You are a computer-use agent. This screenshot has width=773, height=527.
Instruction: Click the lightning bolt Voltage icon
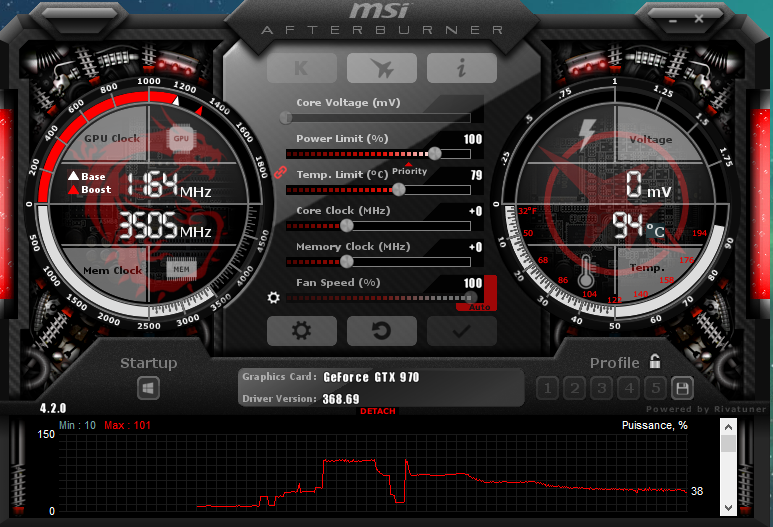point(586,134)
